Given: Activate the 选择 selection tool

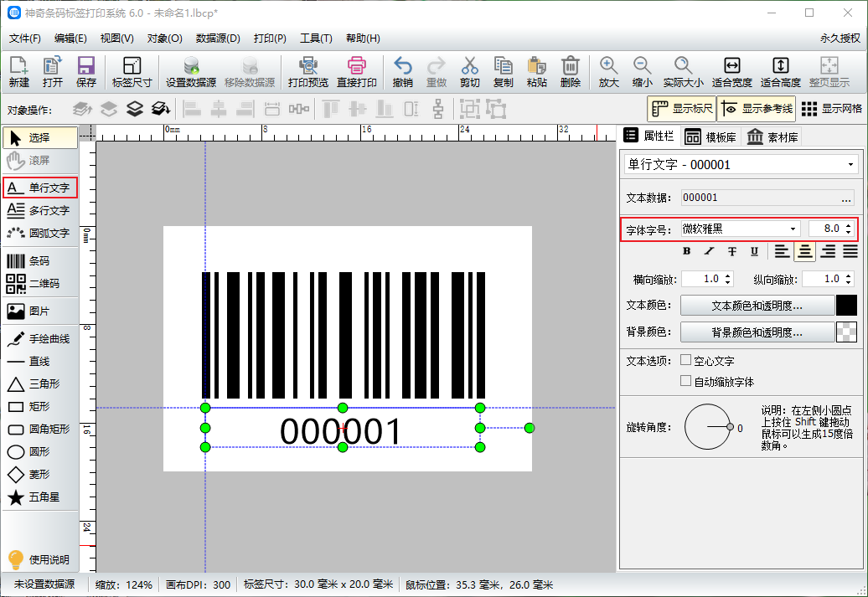Looking at the screenshot, I should pyautogui.click(x=40, y=137).
